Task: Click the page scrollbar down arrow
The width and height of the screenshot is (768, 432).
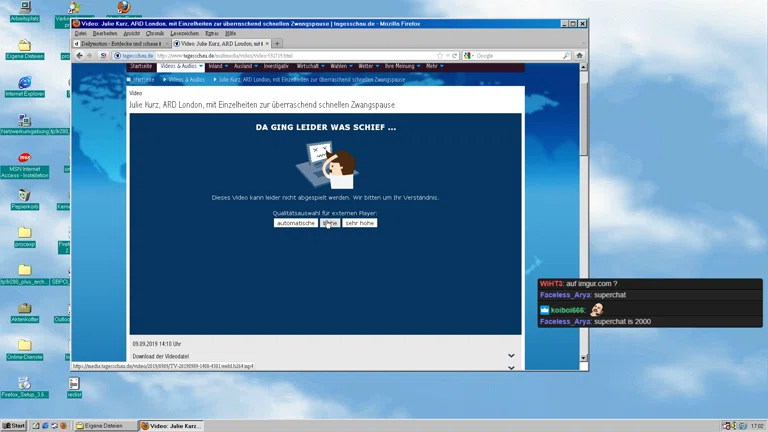Action: point(583,358)
